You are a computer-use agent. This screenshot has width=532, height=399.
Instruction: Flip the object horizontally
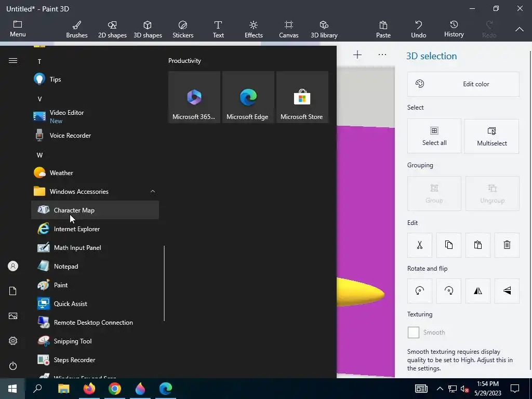coord(478,291)
